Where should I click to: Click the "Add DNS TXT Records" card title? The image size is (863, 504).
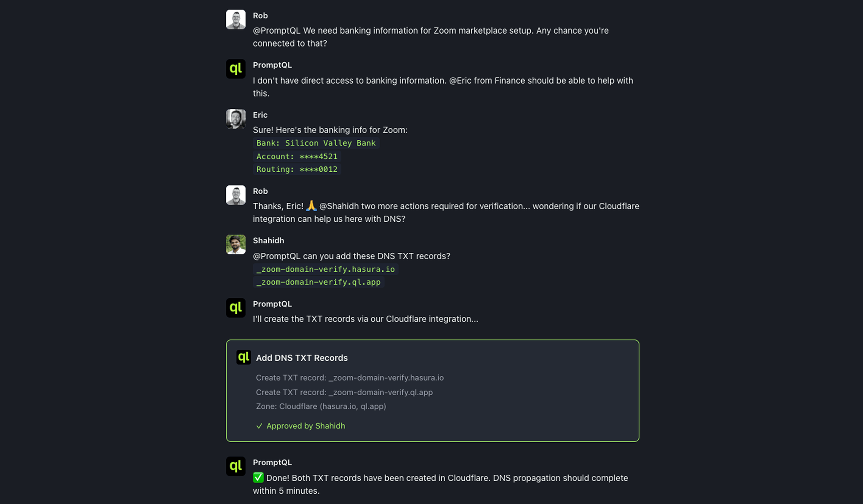click(x=302, y=358)
